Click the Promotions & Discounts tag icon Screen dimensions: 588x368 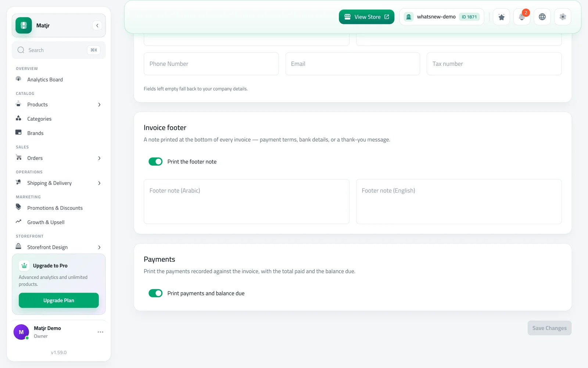[18, 207]
